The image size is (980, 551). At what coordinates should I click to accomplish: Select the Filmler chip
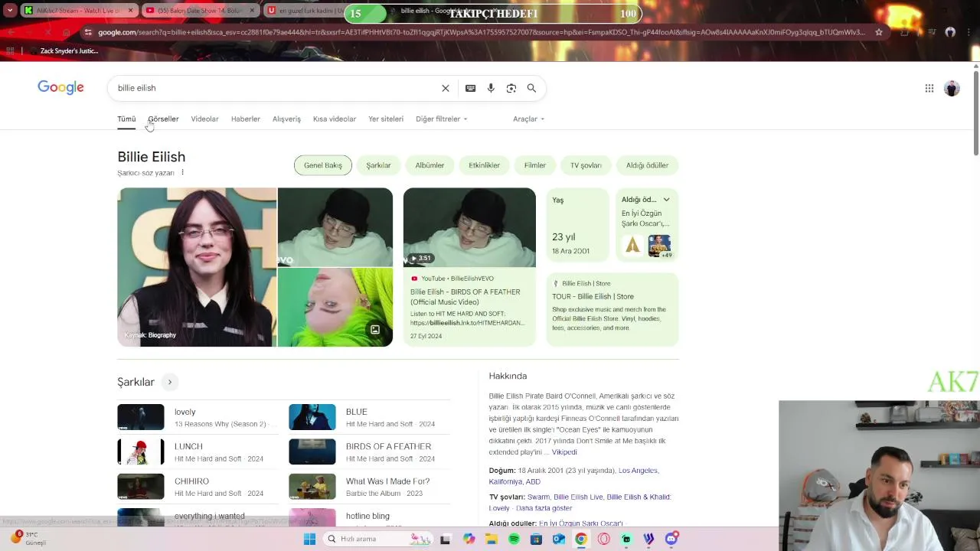[x=535, y=165]
